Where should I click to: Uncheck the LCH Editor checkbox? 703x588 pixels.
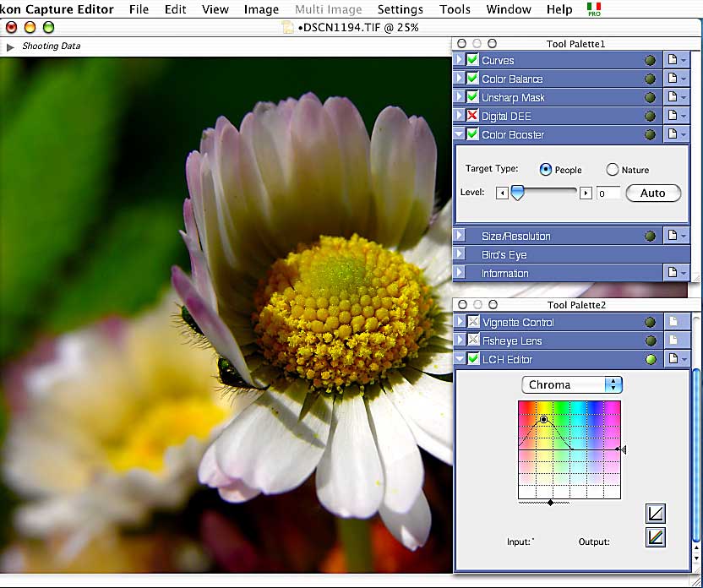coord(473,359)
